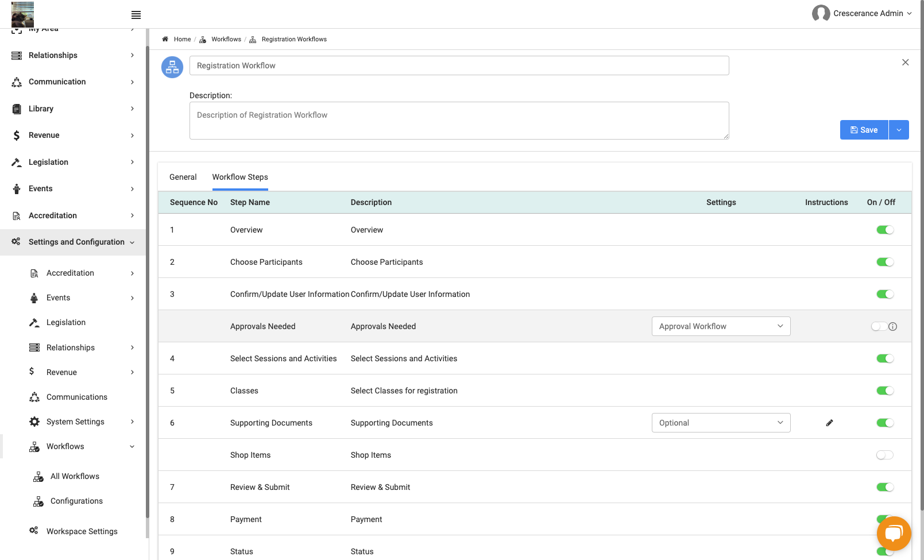Open Registration Workflows breadcrumb link
Viewport: 924px width, 560px height.
click(294, 39)
